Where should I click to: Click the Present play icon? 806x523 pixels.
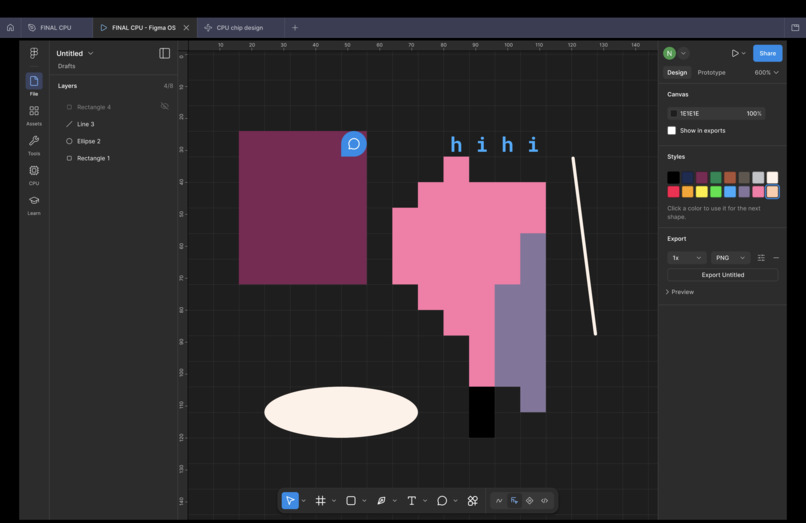click(735, 53)
